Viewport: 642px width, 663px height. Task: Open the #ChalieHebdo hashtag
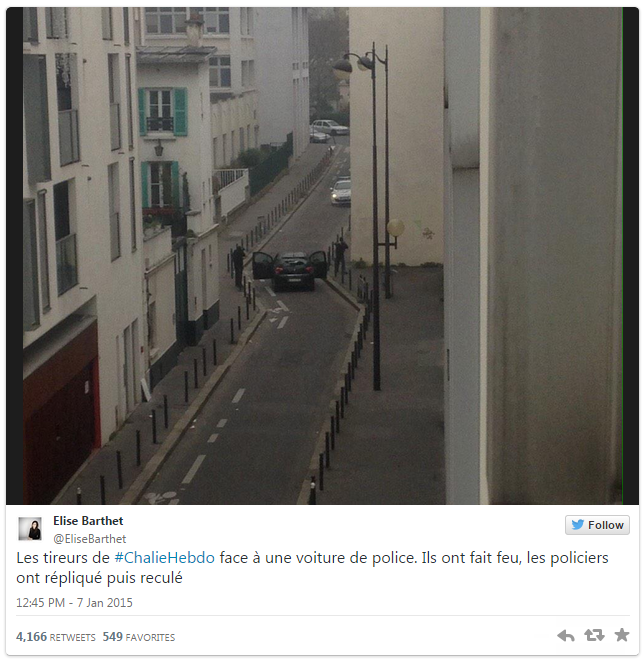165,558
